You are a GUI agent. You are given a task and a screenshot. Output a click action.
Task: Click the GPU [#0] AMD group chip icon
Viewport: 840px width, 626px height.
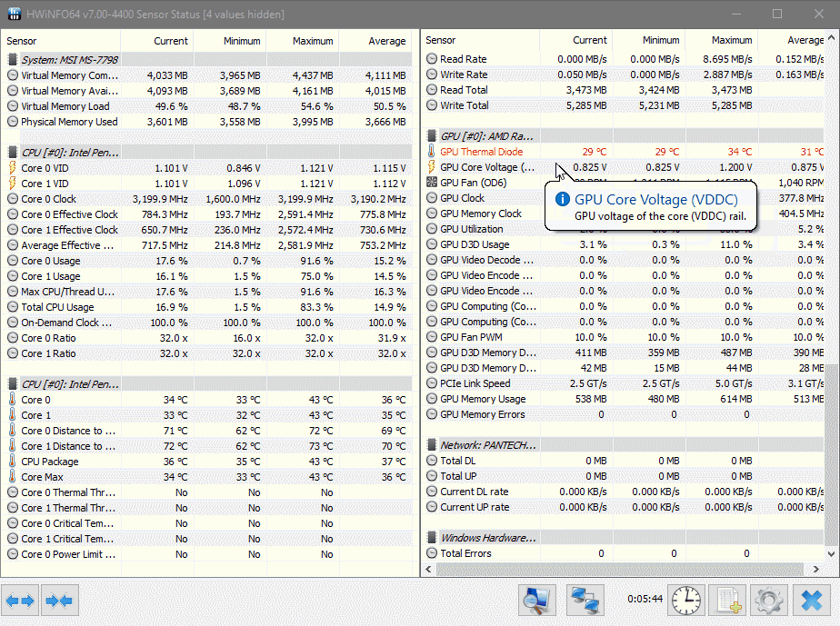click(431, 136)
